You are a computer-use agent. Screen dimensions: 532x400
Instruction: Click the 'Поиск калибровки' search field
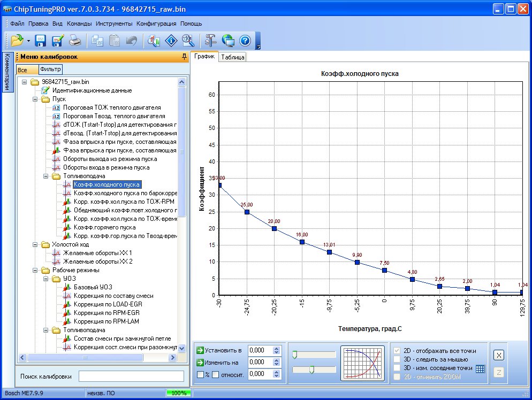tap(131, 376)
